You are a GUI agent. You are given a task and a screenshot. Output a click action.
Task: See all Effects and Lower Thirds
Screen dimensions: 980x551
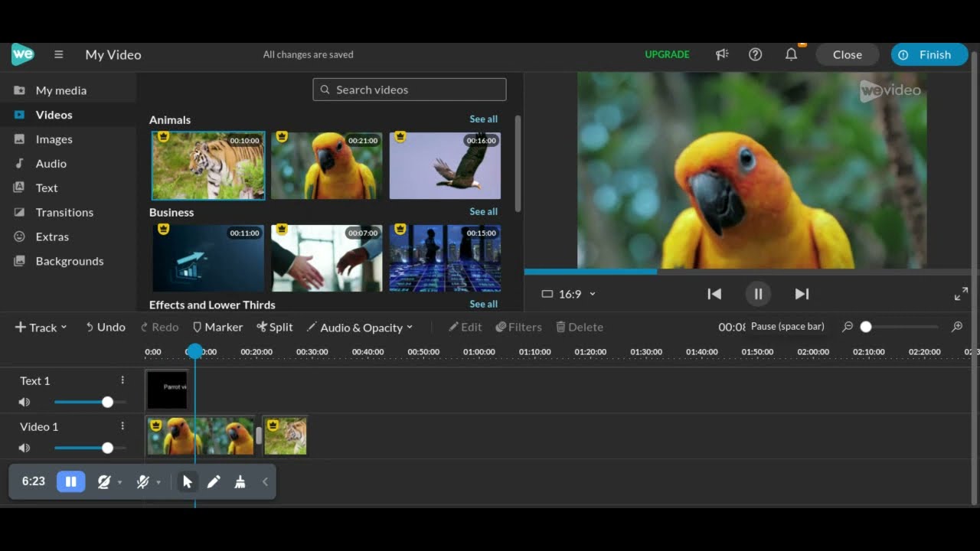(483, 304)
